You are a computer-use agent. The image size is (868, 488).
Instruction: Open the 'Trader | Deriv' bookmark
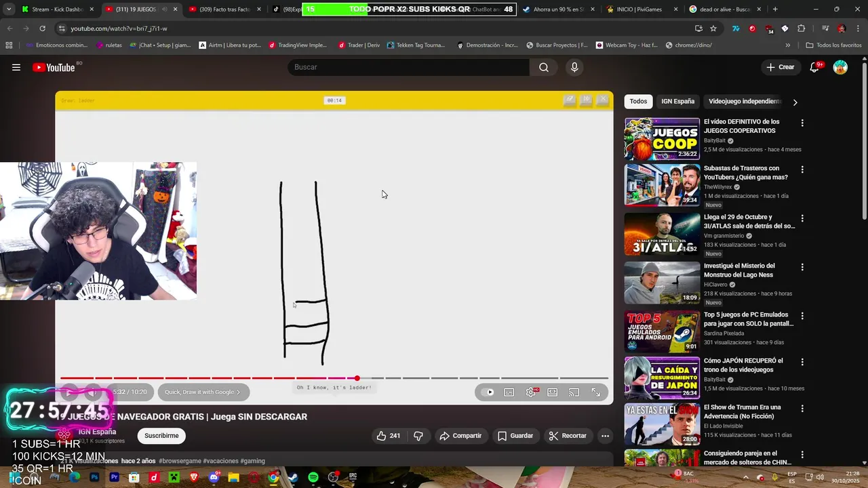click(x=359, y=45)
